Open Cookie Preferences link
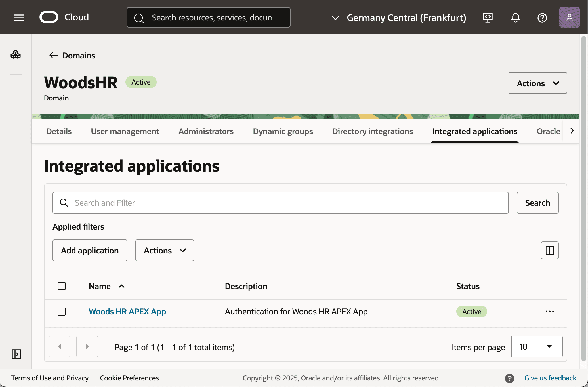588x387 pixels. (x=129, y=378)
